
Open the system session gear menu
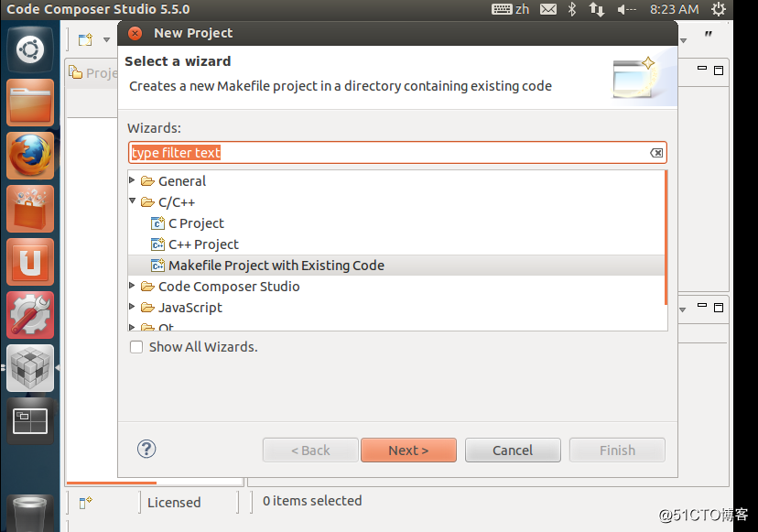point(719,9)
